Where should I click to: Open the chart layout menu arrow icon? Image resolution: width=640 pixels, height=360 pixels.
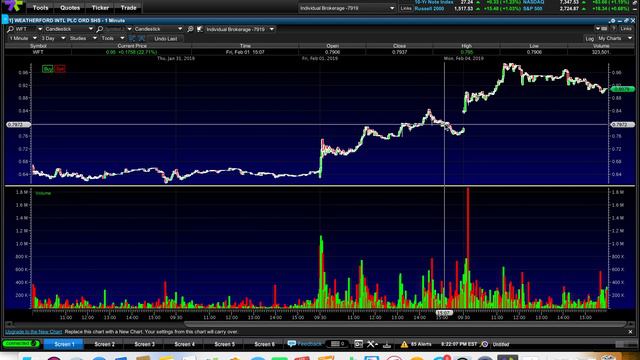coord(601,29)
